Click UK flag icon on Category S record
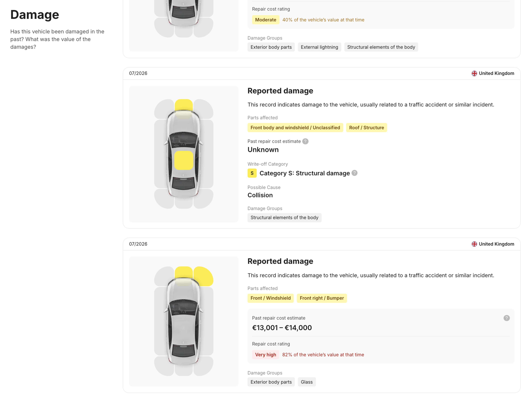This screenshot has width=532, height=400. pyautogui.click(x=474, y=73)
